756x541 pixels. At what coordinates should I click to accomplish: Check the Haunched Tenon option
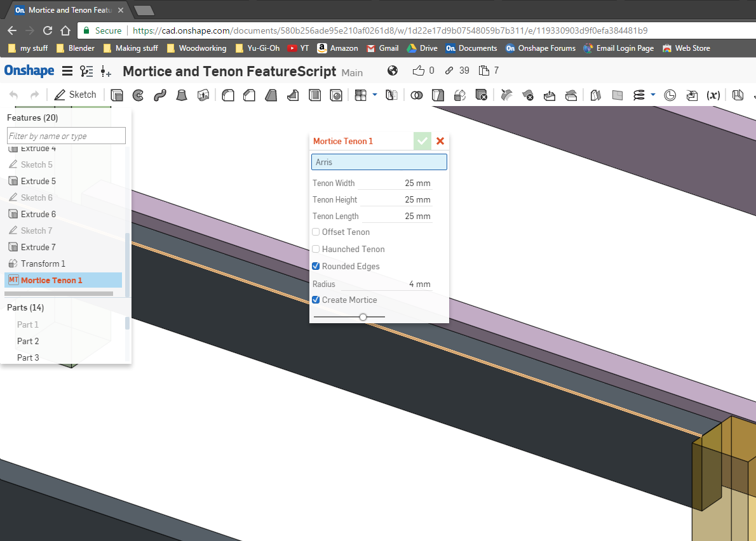pyautogui.click(x=316, y=250)
